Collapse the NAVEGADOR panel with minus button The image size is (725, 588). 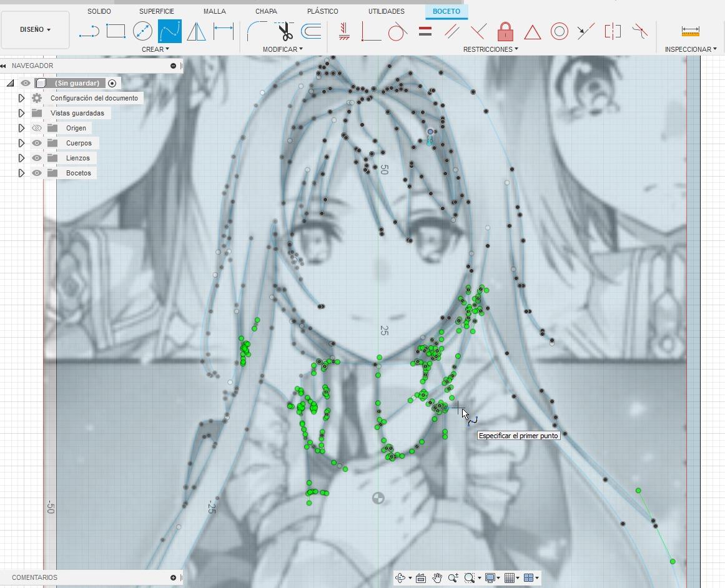point(173,66)
